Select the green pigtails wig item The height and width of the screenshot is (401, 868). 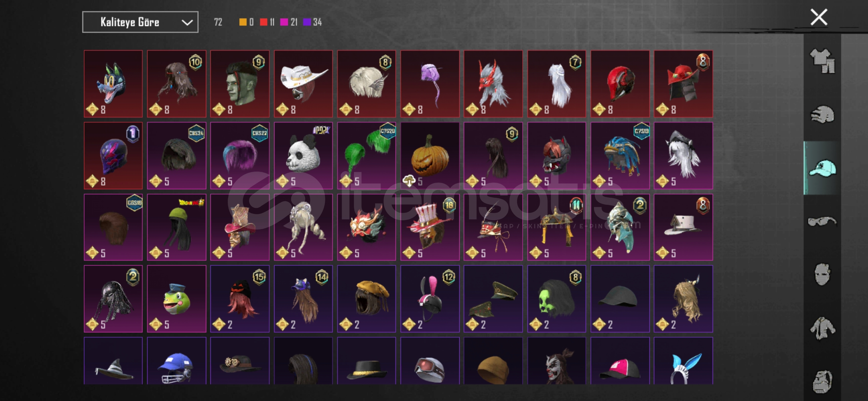pos(366,156)
